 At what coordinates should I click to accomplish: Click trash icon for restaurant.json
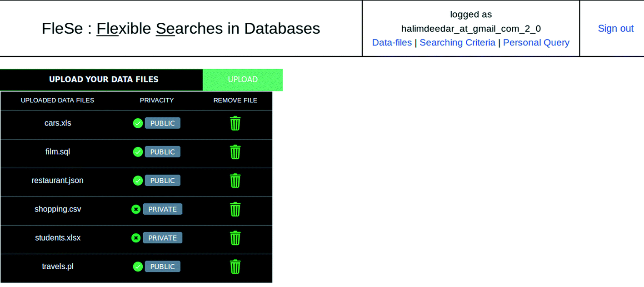coord(235,181)
